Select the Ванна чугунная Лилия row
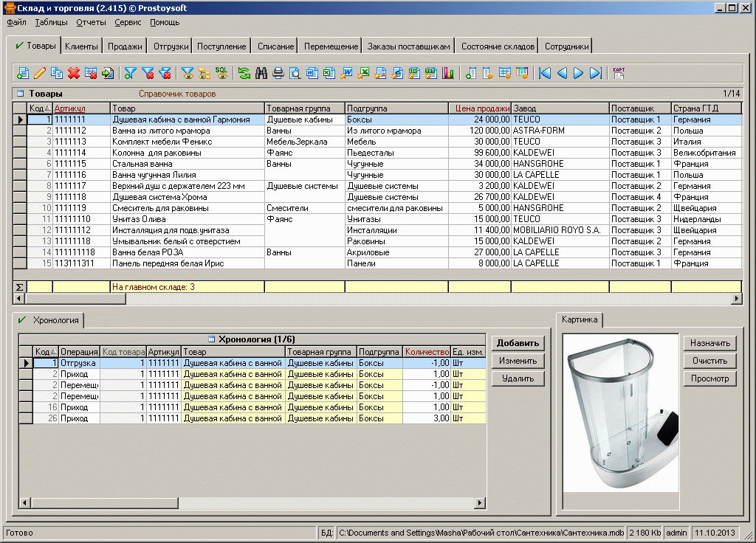 pos(148,175)
